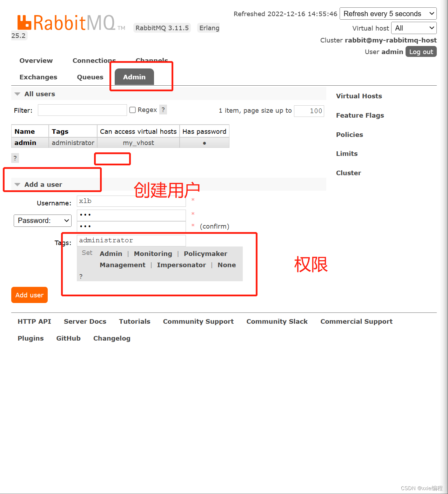Set the Policymaker tag
Image resolution: width=448 pixels, height=494 pixels.
[206, 253]
